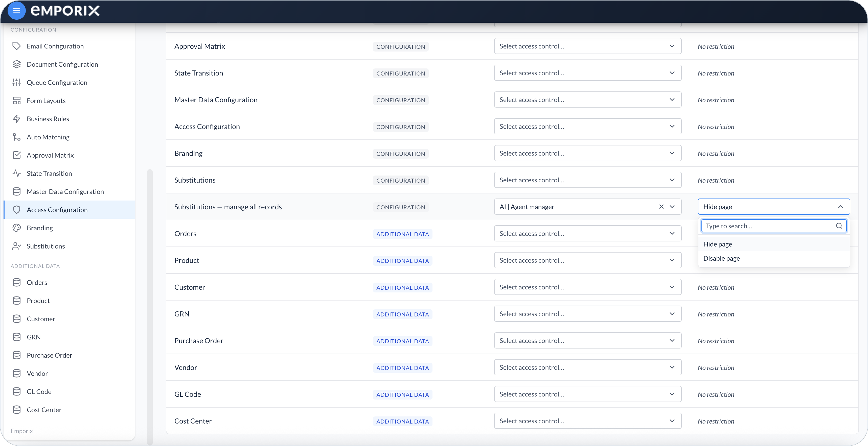
Task: Go to Auto Matching in sidebar
Action: coord(69,137)
